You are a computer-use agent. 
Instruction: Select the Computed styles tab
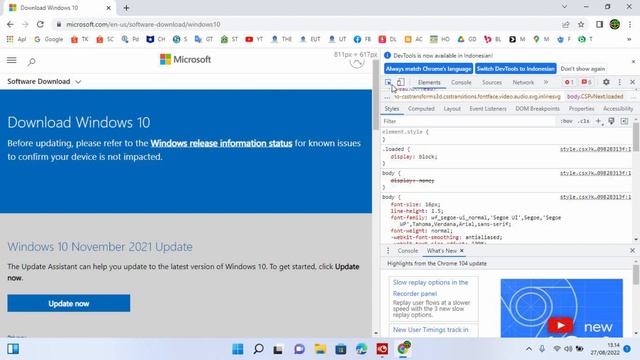pos(421,109)
